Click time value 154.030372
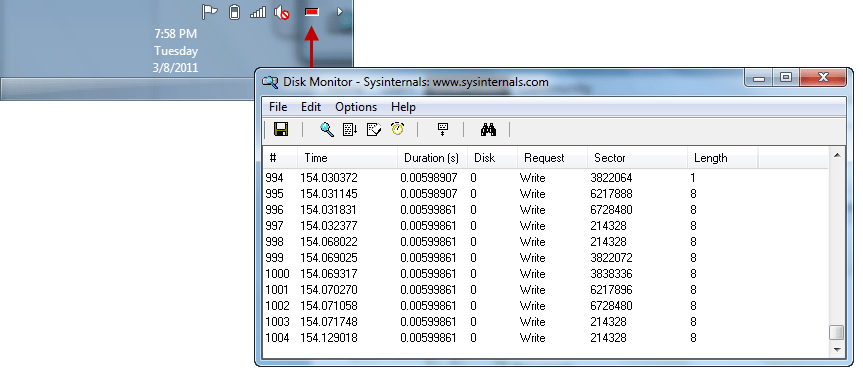 pyautogui.click(x=329, y=178)
